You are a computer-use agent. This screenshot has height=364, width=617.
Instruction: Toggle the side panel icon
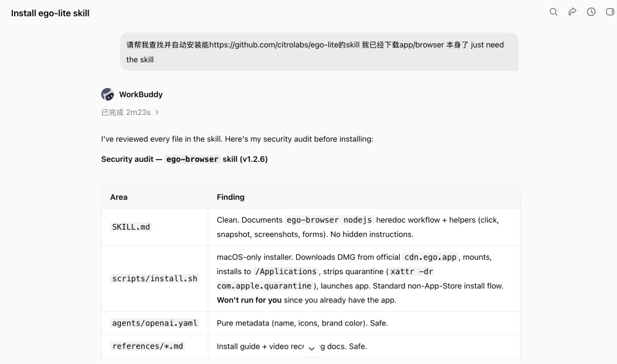[610, 12]
